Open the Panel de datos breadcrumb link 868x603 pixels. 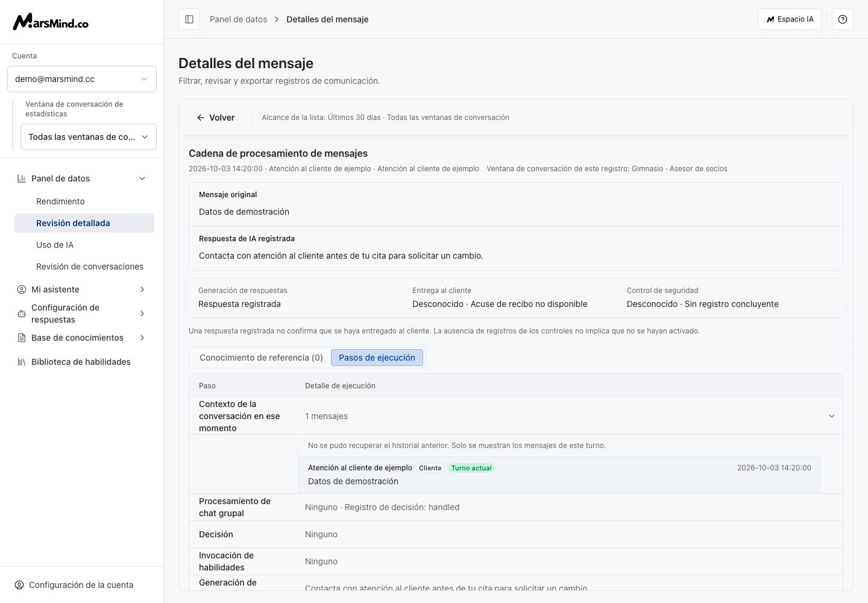[x=238, y=19]
